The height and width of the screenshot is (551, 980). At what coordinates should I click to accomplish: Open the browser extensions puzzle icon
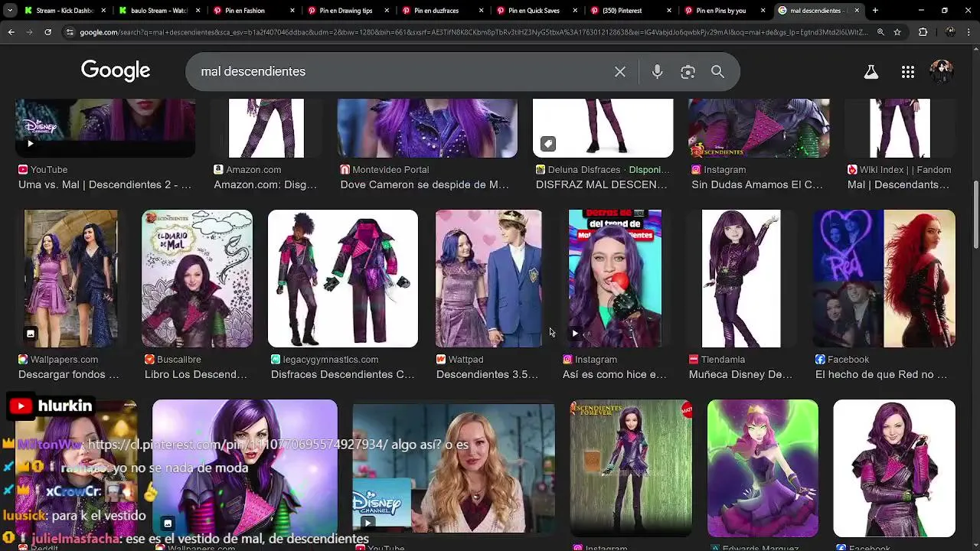923,32
